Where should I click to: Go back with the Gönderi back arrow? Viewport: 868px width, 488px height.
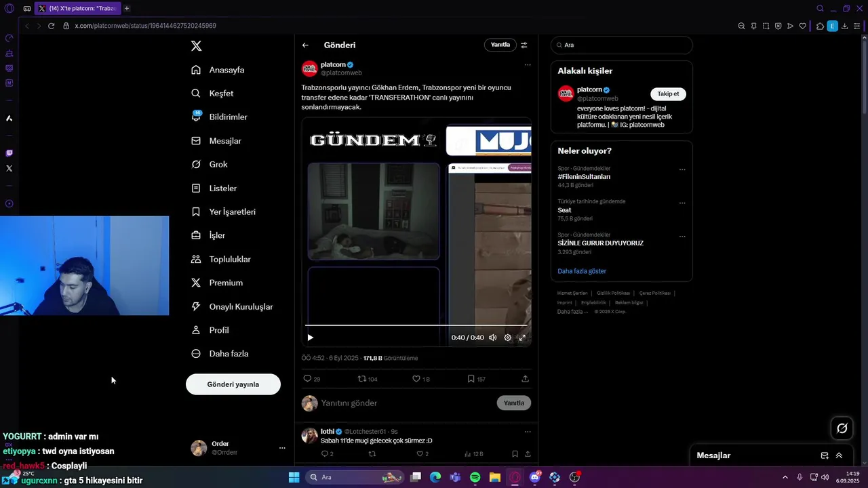305,45
